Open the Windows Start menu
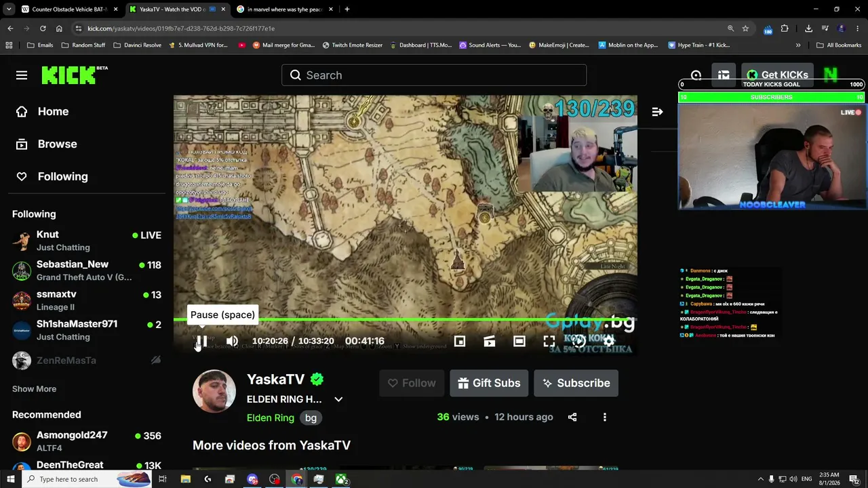 coord(10,479)
